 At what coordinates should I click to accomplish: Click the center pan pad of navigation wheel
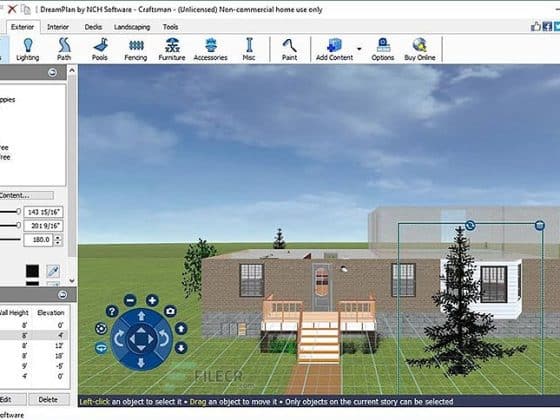pos(141,339)
